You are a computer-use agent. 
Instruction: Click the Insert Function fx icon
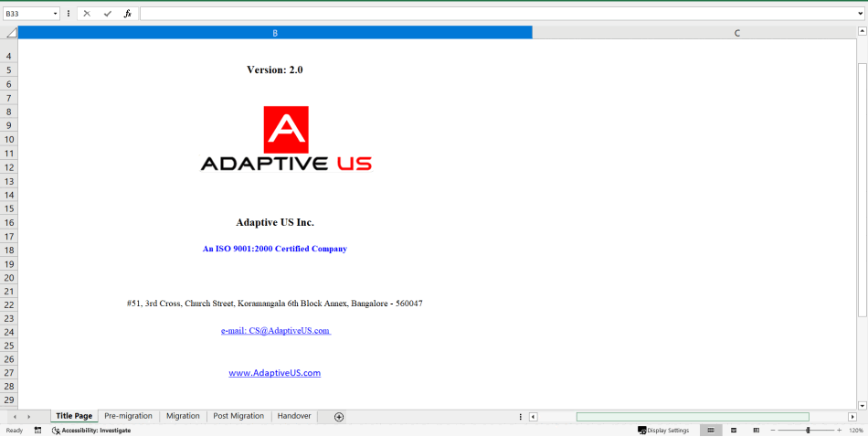[127, 14]
